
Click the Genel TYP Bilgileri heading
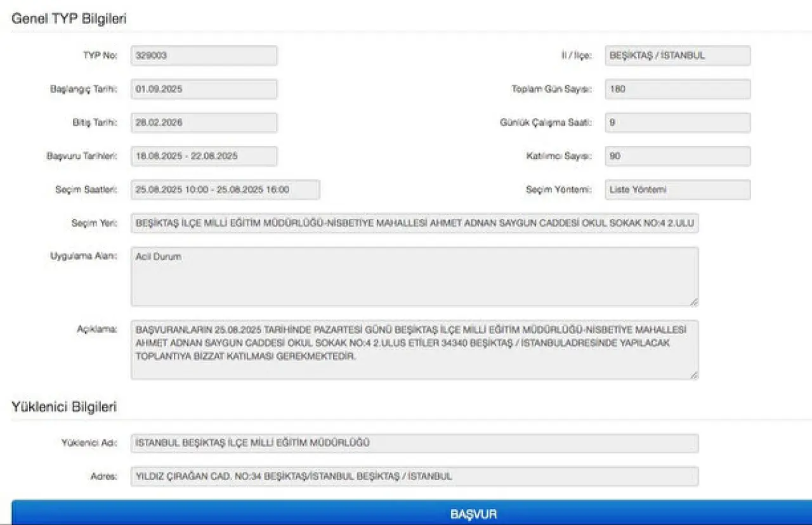coord(69,19)
